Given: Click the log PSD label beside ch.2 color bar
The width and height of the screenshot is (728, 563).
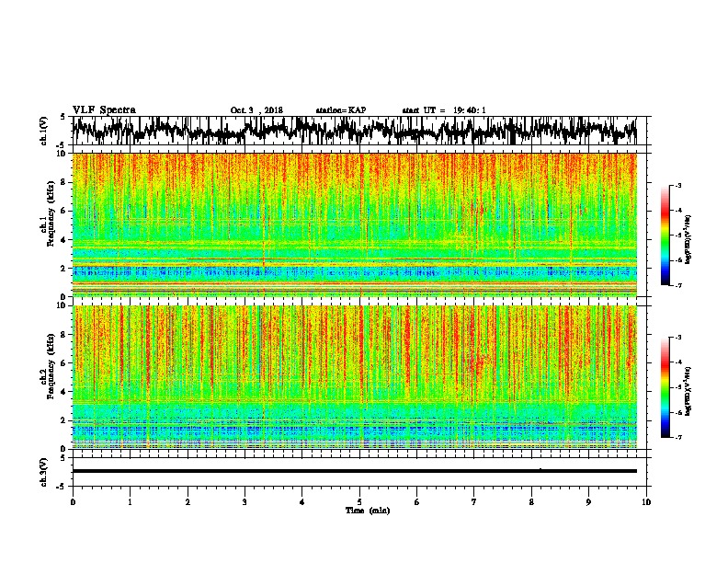Looking at the screenshot, I should click(x=688, y=391).
